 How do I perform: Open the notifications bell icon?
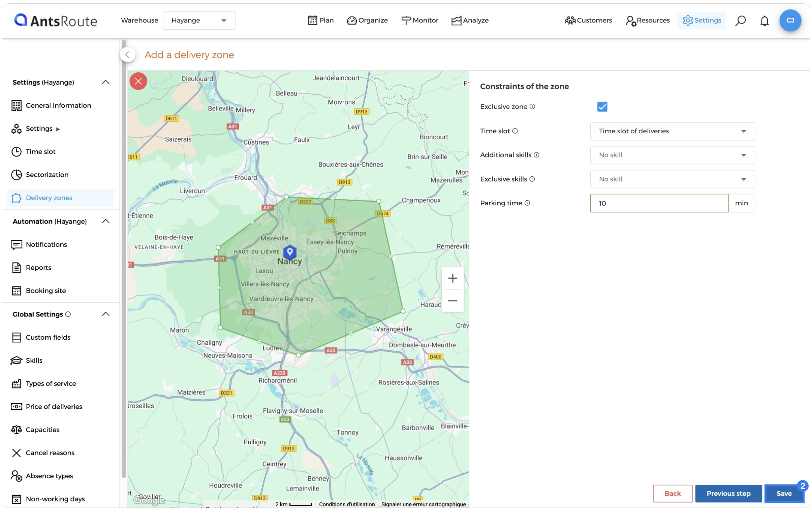(x=764, y=21)
